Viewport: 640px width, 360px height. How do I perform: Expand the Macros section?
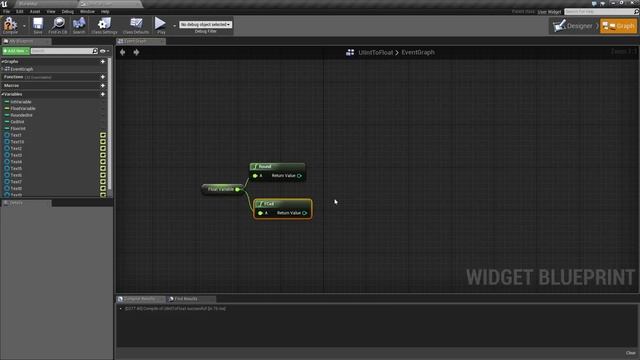point(11,86)
